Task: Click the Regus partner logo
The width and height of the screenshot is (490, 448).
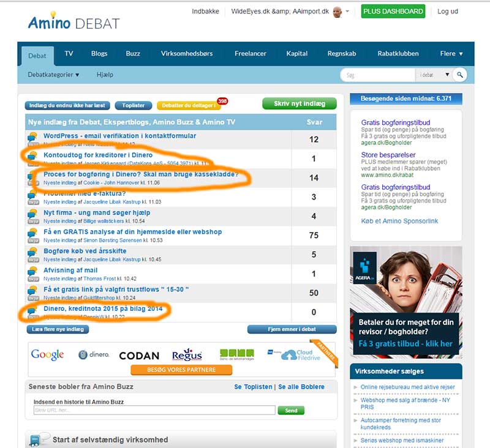Action: click(187, 354)
